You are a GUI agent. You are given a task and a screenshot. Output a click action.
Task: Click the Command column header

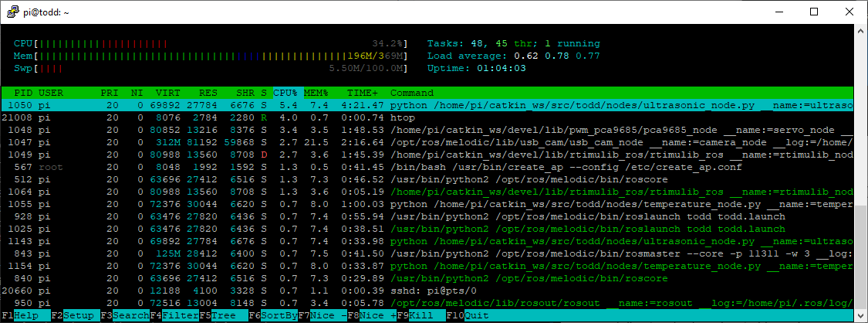tap(412, 93)
